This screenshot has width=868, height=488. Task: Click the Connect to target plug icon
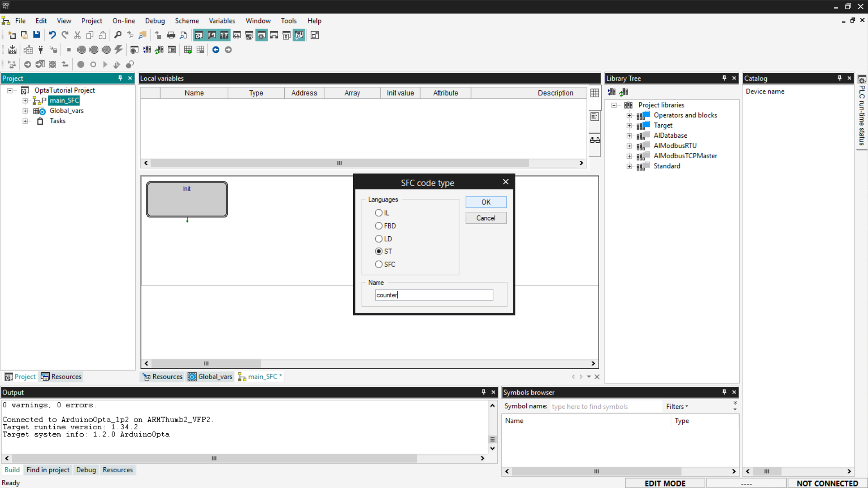click(x=41, y=50)
